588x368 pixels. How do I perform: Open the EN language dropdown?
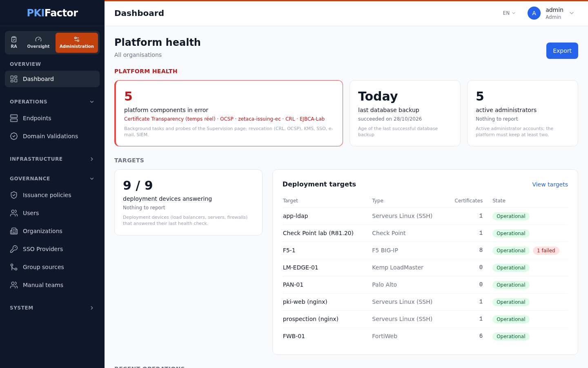(509, 13)
